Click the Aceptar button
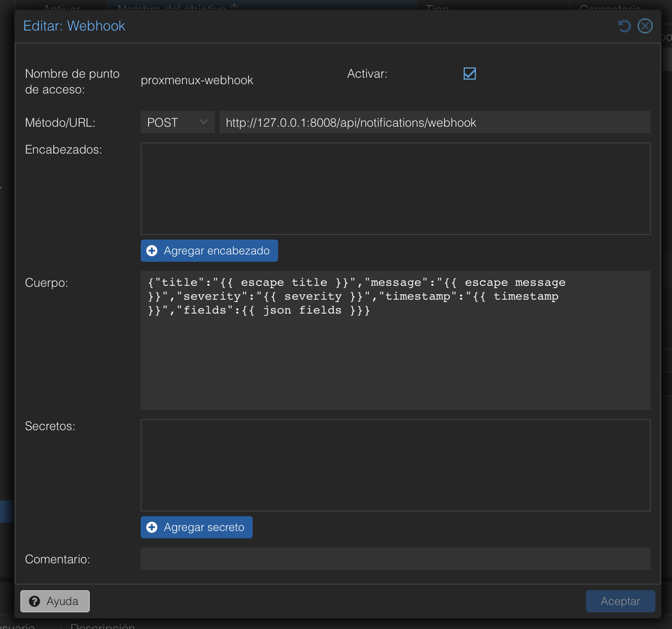 [620, 601]
